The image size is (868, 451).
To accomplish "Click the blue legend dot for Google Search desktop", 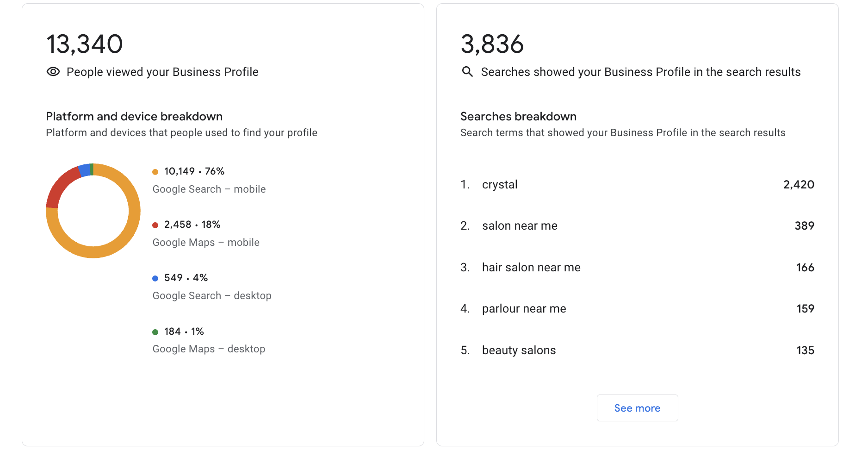I will [155, 278].
